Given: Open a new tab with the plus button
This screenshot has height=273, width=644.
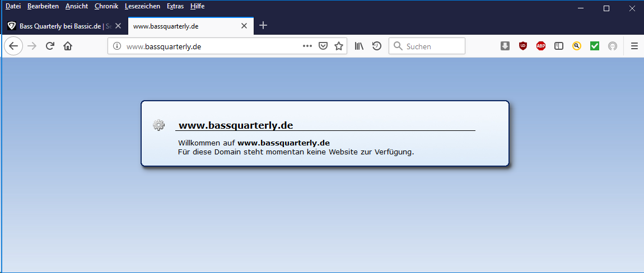Looking at the screenshot, I should click(x=264, y=26).
